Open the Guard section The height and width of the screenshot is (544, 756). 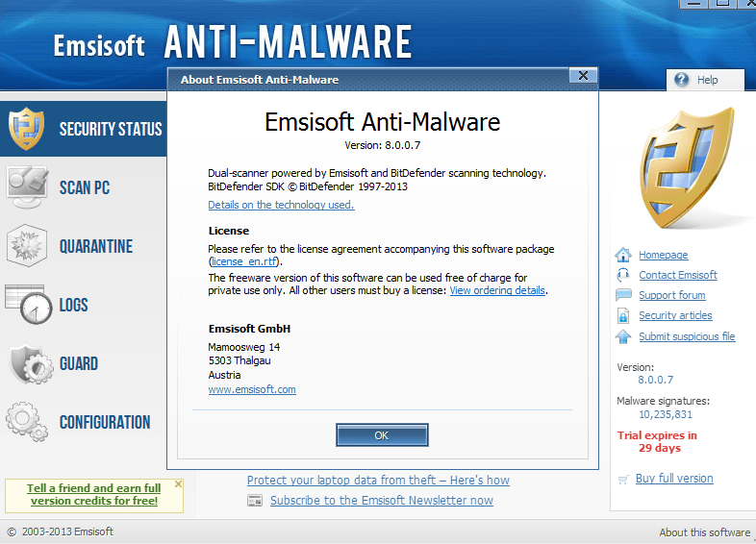tap(84, 363)
